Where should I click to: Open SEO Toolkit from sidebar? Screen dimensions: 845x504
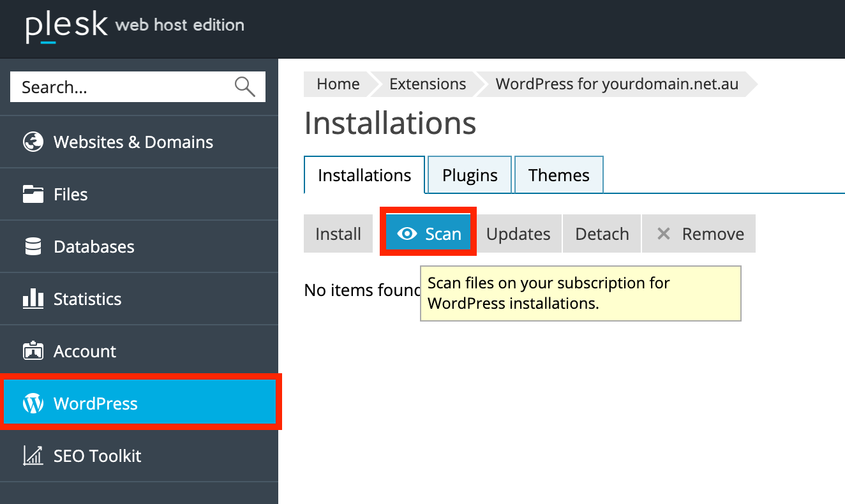pyautogui.click(x=139, y=456)
